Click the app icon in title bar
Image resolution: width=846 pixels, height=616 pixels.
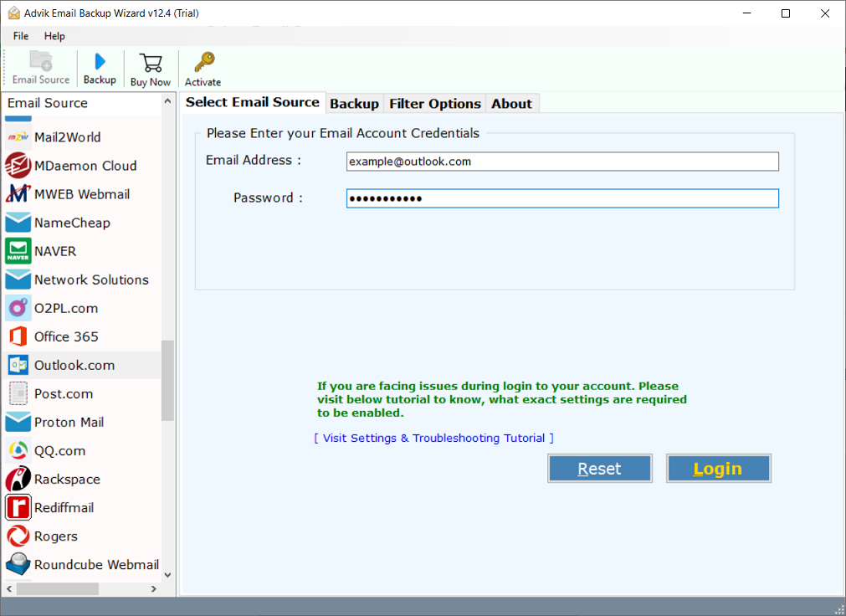pyautogui.click(x=14, y=13)
